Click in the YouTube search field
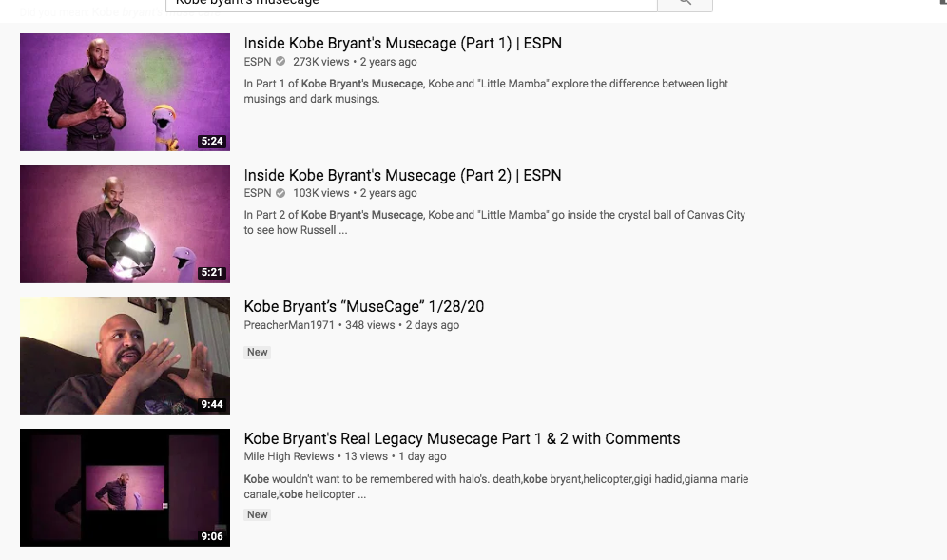This screenshot has height=560, width=947. pos(412,4)
